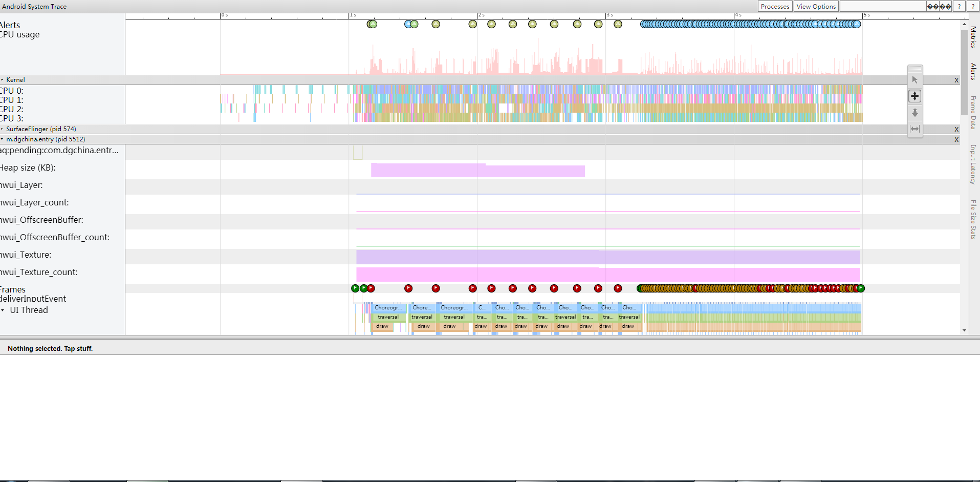Viewport: 980px width, 482px height.
Task: Click the 'CPU 3:' track label
Action: click(x=11, y=118)
